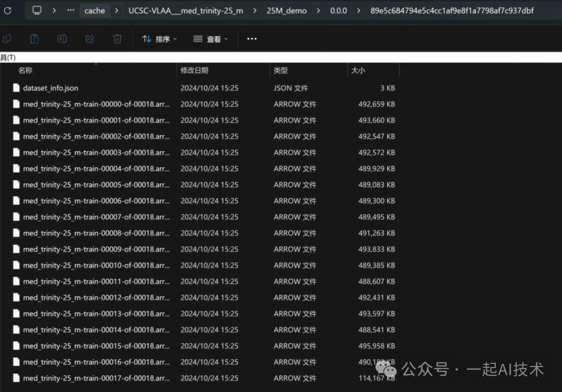Sort by the 大小 size column header
Screen dimensions: 562x392
(358, 70)
